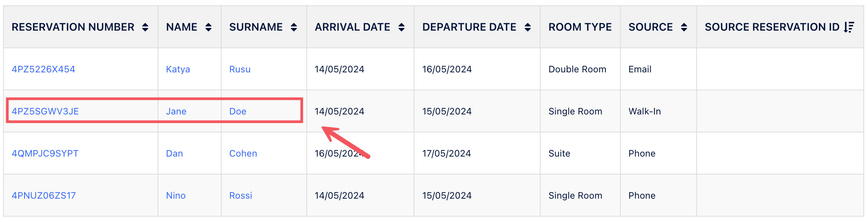This screenshot has height=222, width=868.
Task: Click the Room Type column header
Action: 580,27
